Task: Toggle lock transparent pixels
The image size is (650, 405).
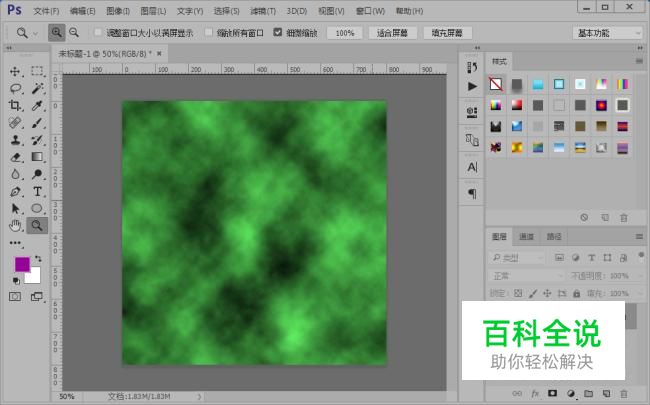Action: (518, 293)
